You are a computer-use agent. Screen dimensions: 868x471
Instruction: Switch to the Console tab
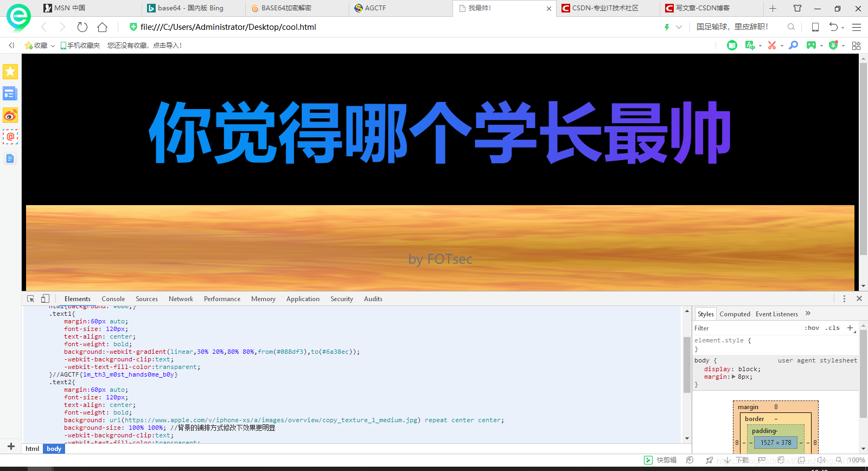tap(113, 299)
